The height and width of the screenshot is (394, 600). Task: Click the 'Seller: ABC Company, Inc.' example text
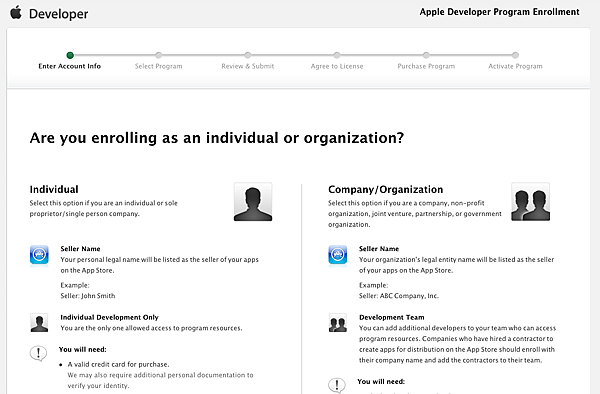tap(399, 296)
